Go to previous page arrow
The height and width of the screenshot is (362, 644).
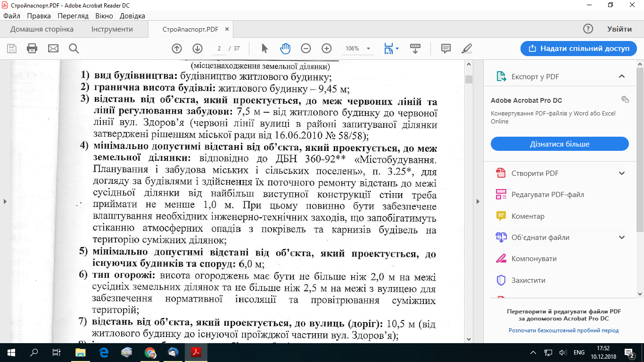[177, 48]
